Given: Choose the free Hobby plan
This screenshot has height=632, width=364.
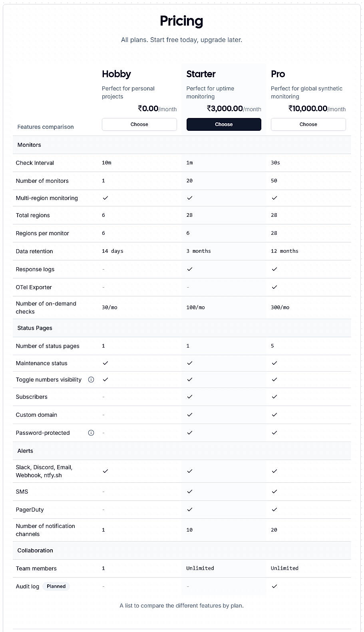Looking at the screenshot, I should point(139,124).
